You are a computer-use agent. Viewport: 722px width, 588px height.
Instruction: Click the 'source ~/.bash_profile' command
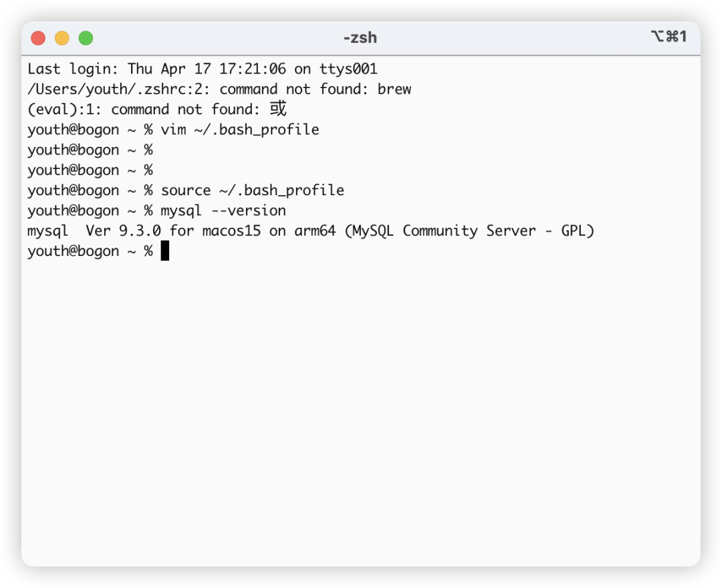252,190
